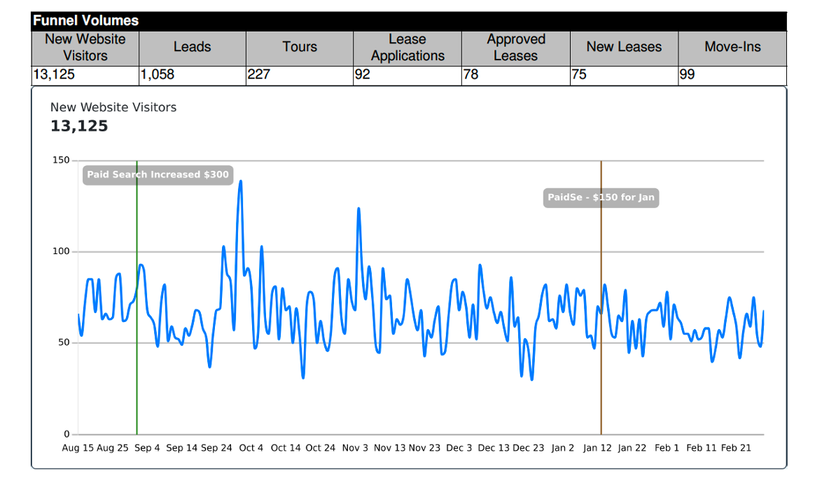This screenshot has width=815, height=504.
Task: Click the 'PaidSe - $150 for Jan' annotation
Action: tap(601, 197)
